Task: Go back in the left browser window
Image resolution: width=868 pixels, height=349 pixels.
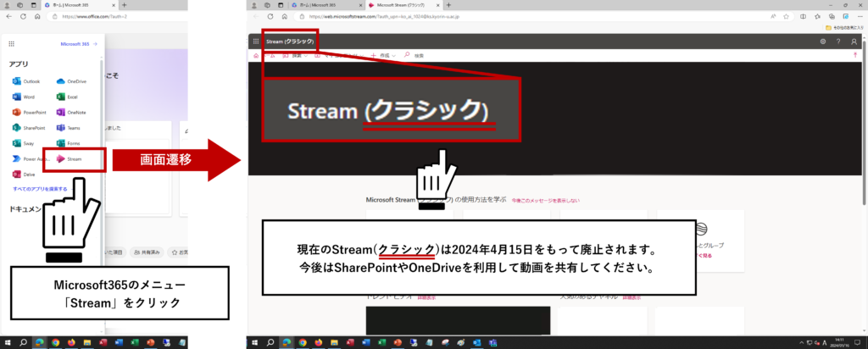Action: (8, 17)
